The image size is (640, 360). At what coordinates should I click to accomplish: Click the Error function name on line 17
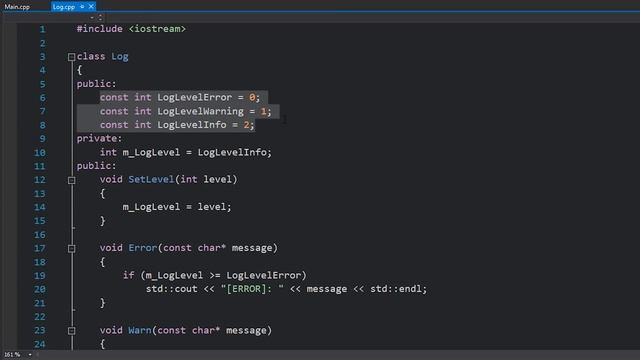143,248
